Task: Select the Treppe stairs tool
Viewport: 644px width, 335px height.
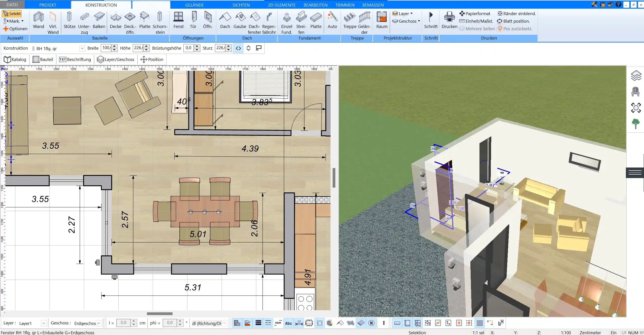Action: pos(350,20)
